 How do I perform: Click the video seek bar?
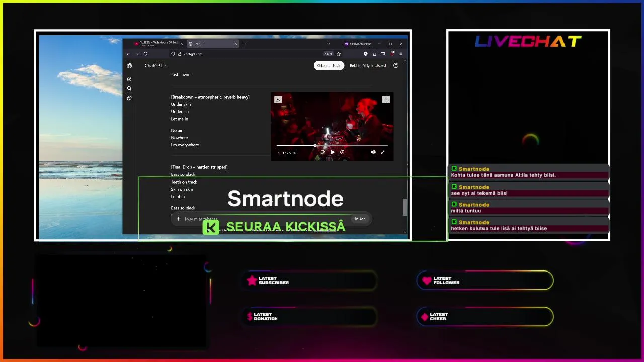pos(332,145)
